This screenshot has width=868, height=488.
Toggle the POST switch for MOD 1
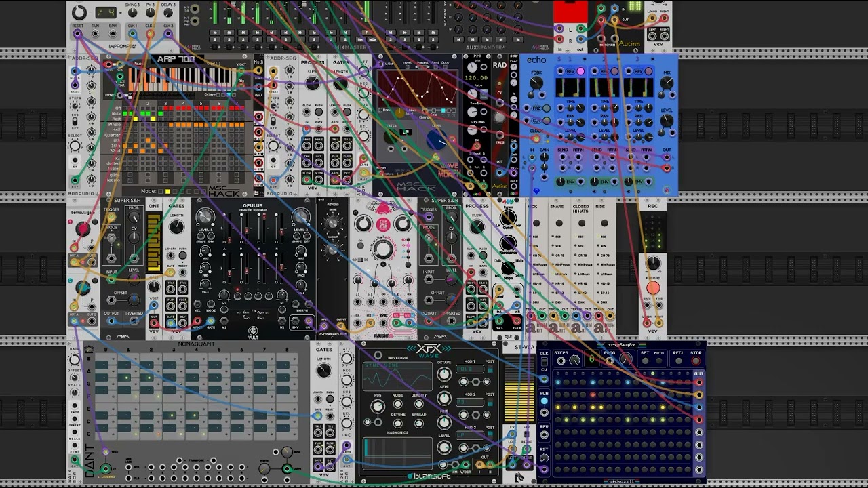coord(490,370)
